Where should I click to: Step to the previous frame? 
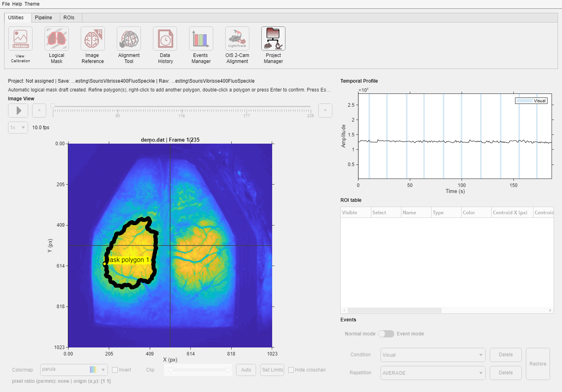tap(39, 110)
